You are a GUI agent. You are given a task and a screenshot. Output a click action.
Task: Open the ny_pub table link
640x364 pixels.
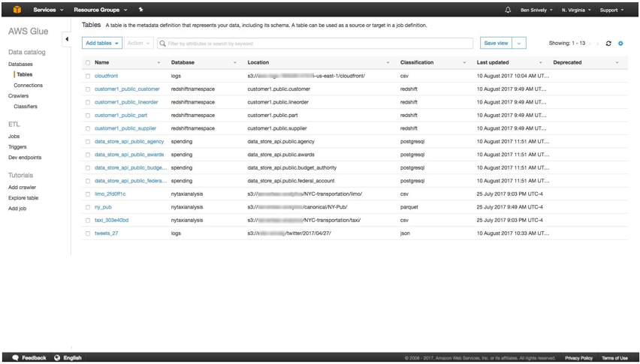(103, 207)
